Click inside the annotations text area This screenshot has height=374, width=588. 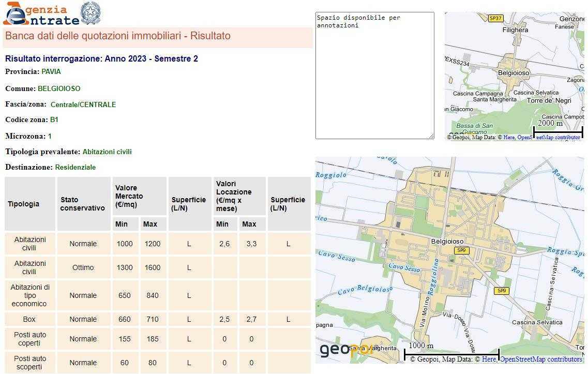click(x=374, y=78)
